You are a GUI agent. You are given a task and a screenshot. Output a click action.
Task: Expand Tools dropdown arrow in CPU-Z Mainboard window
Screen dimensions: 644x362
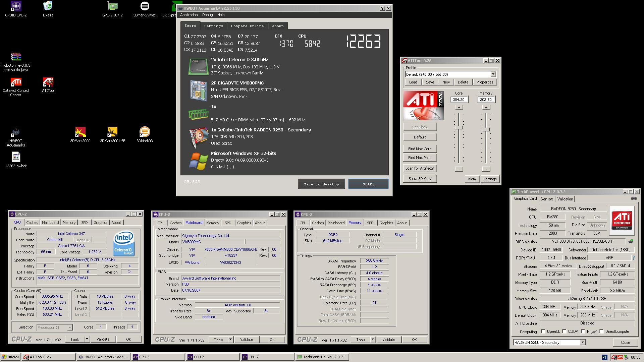click(230, 340)
